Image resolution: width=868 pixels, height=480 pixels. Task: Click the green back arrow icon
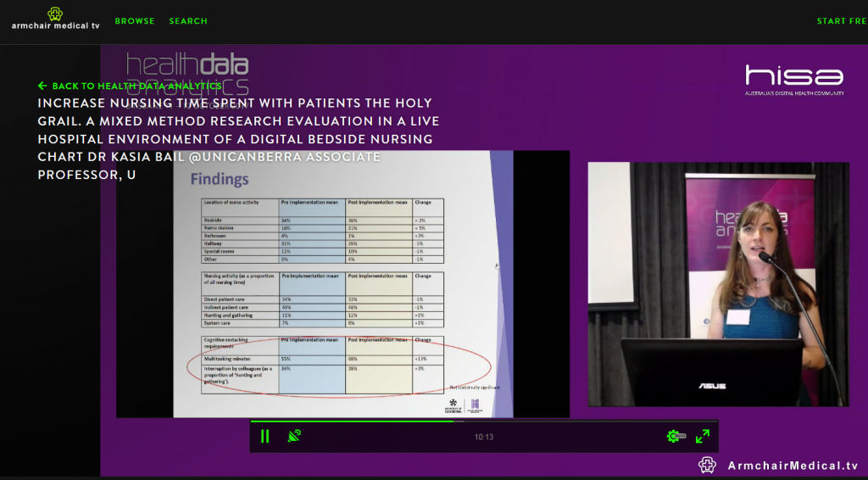tap(42, 86)
